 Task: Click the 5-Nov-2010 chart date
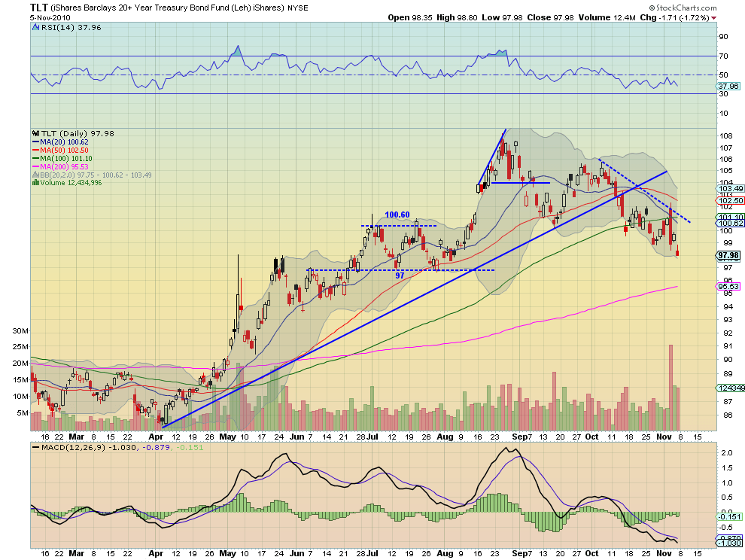(x=50, y=17)
